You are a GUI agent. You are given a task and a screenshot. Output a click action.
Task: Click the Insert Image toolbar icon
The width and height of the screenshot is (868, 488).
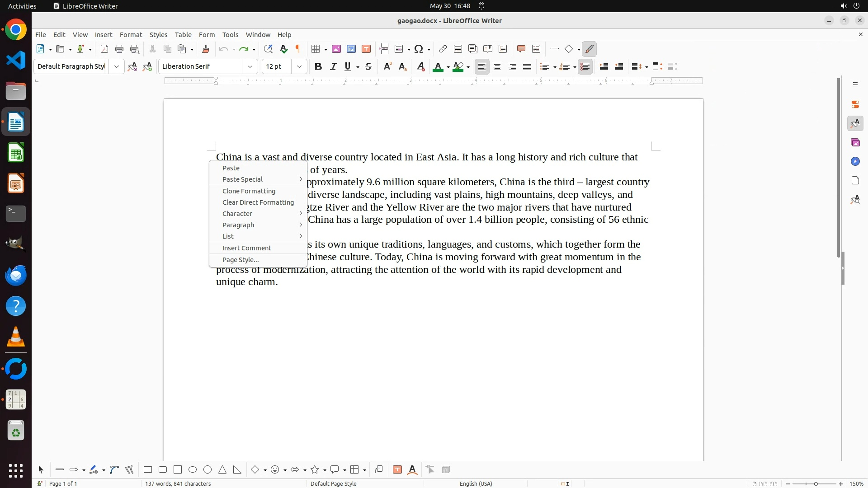(336, 49)
